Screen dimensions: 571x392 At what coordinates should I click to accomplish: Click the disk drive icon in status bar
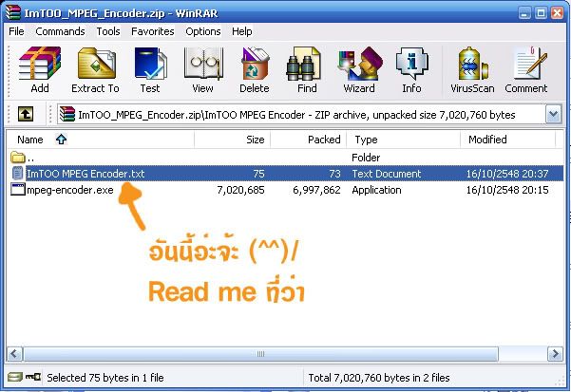pos(15,377)
